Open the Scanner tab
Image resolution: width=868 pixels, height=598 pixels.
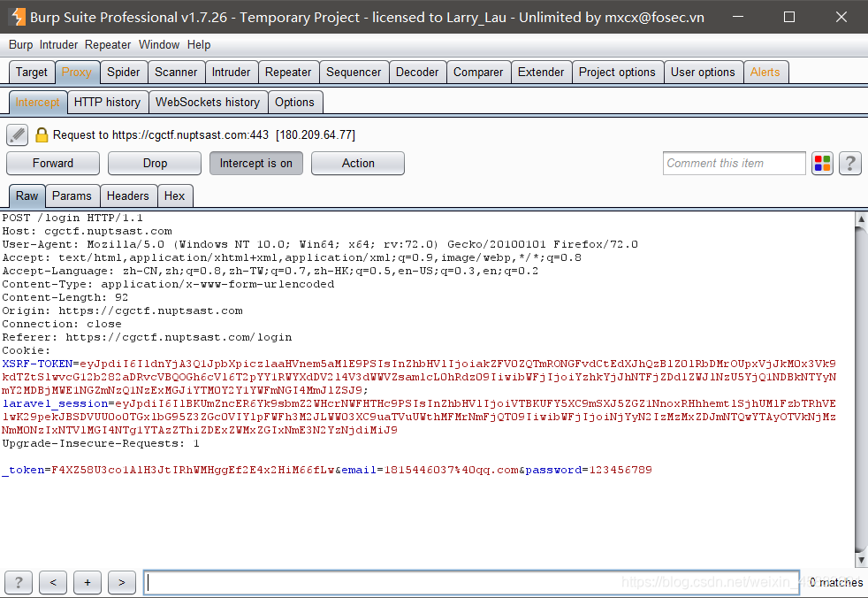tap(176, 72)
